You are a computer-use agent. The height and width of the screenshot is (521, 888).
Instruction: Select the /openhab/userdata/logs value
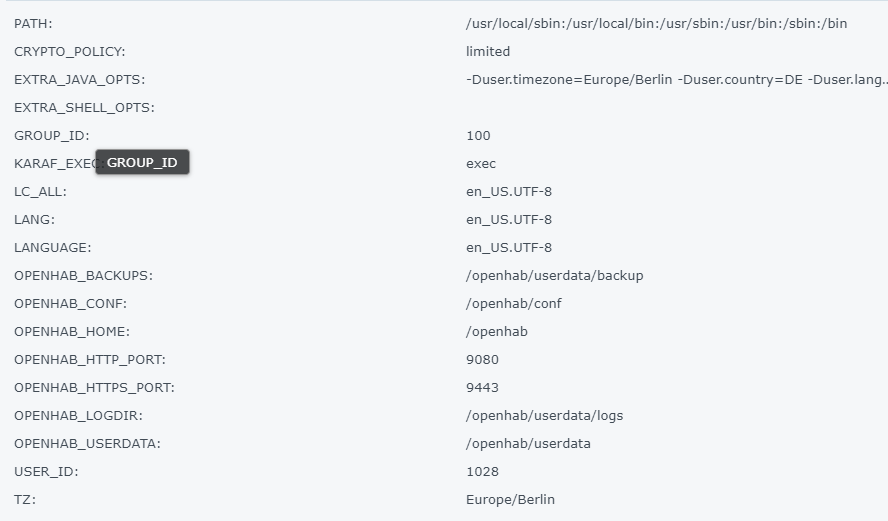pos(544,415)
